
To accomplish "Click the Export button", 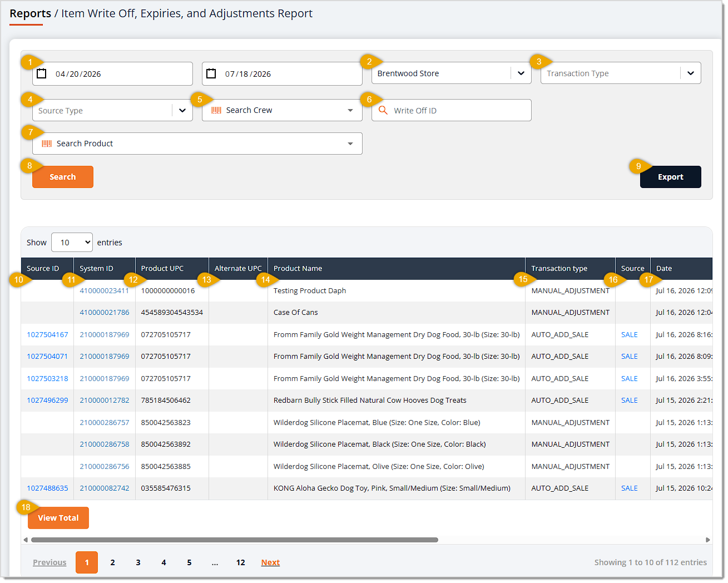I will [670, 177].
